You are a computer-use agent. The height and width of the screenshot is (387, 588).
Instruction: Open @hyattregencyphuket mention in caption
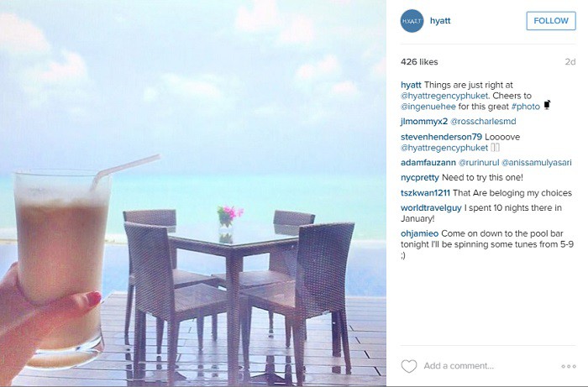pyautogui.click(x=444, y=96)
